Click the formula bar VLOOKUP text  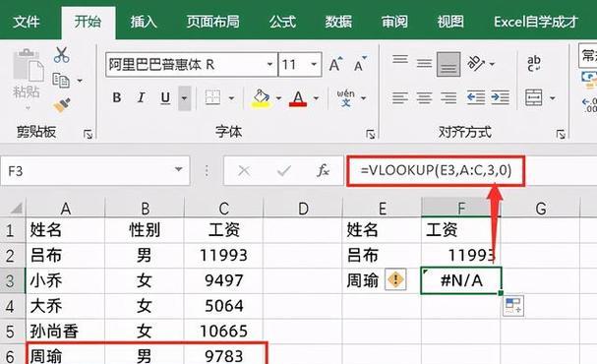[436, 170]
